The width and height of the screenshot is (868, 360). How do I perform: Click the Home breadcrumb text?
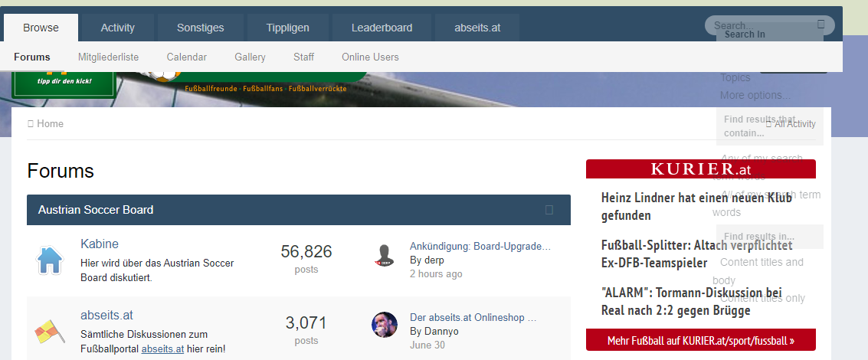51,123
